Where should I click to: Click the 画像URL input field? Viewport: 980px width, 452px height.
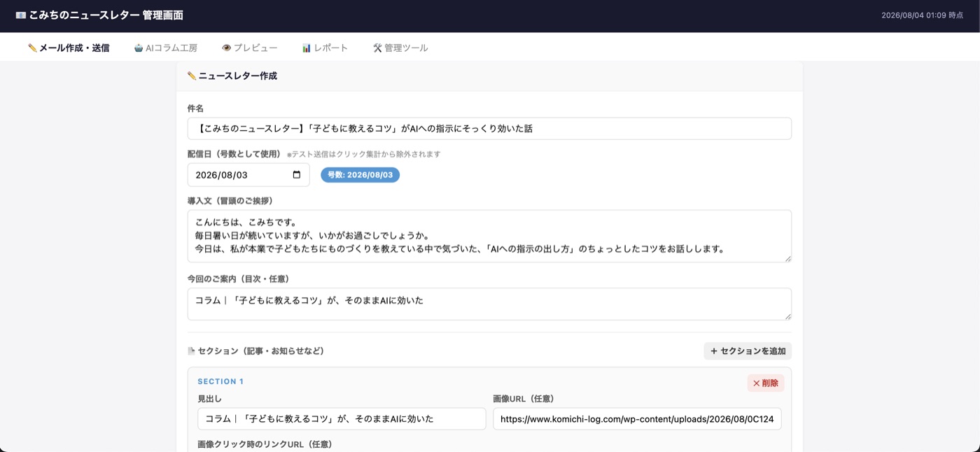[x=637, y=419]
